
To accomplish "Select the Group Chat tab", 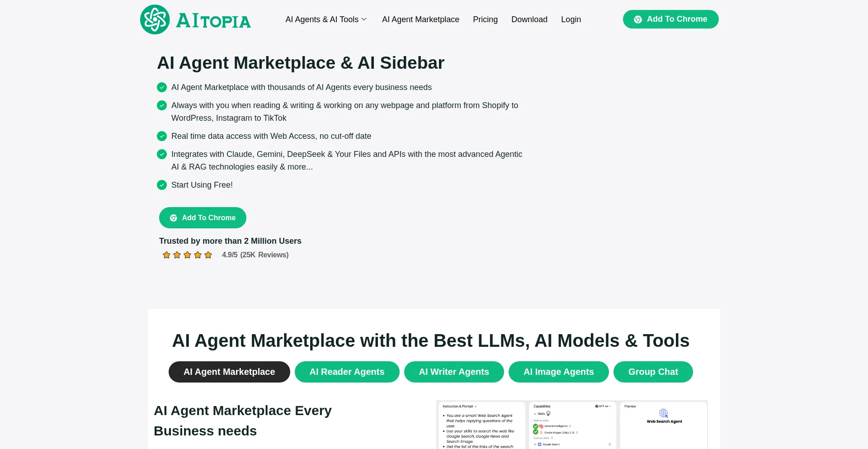I will click(x=653, y=372).
